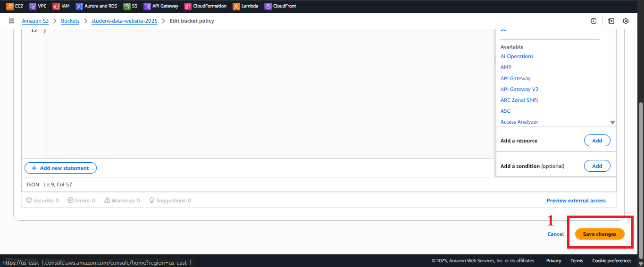Click the Security shield icon

tap(29, 200)
